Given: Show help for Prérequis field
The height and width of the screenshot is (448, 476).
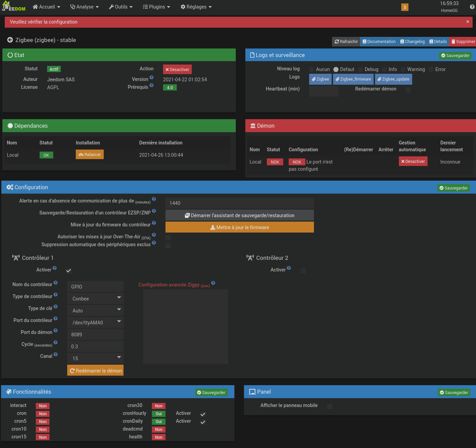Looking at the screenshot, I should (152, 85).
